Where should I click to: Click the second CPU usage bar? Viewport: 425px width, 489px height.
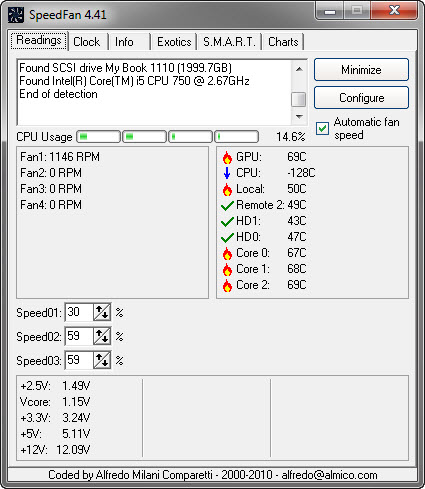(x=144, y=137)
